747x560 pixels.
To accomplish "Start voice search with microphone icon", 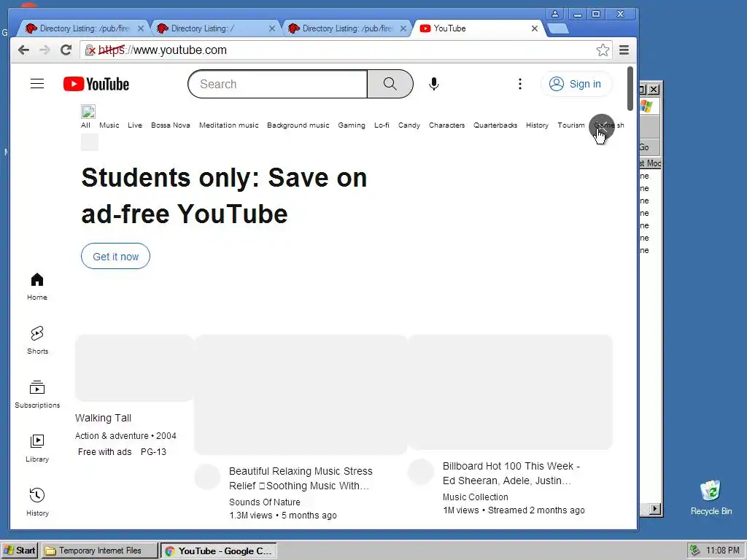I will coord(433,84).
